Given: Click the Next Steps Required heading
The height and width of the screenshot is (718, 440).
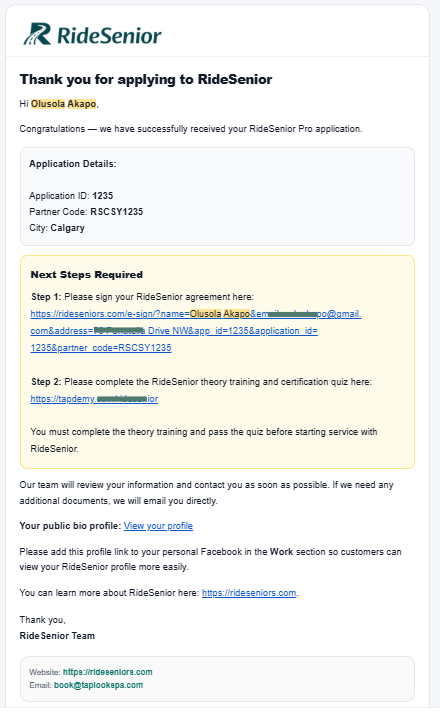Looking at the screenshot, I should pos(87,275).
